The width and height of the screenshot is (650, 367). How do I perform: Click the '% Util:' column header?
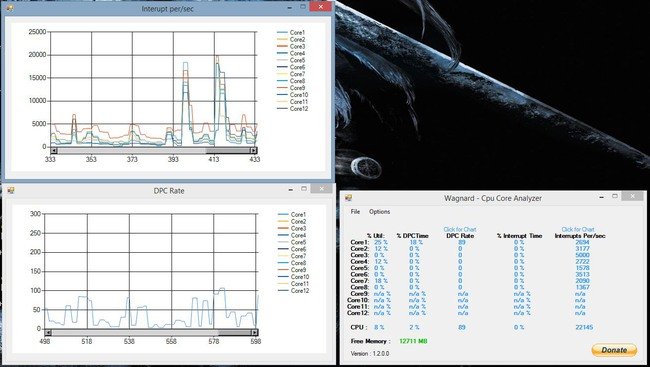pos(376,236)
